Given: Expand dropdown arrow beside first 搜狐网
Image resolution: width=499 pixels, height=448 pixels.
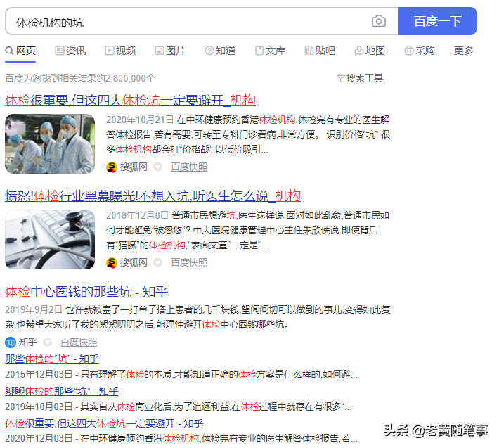Looking at the screenshot, I should [158, 167].
